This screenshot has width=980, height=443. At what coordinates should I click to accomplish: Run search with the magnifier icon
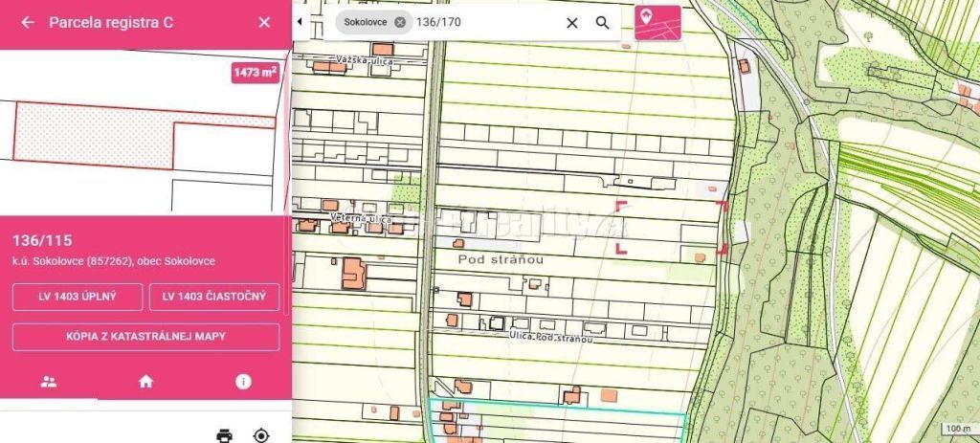coord(603,23)
